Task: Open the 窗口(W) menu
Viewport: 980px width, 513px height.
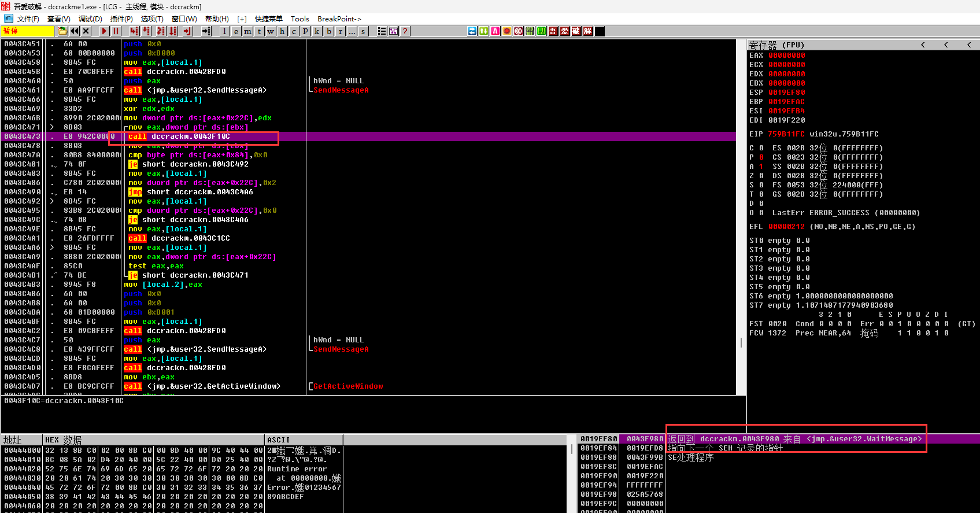Action: point(184,19)
